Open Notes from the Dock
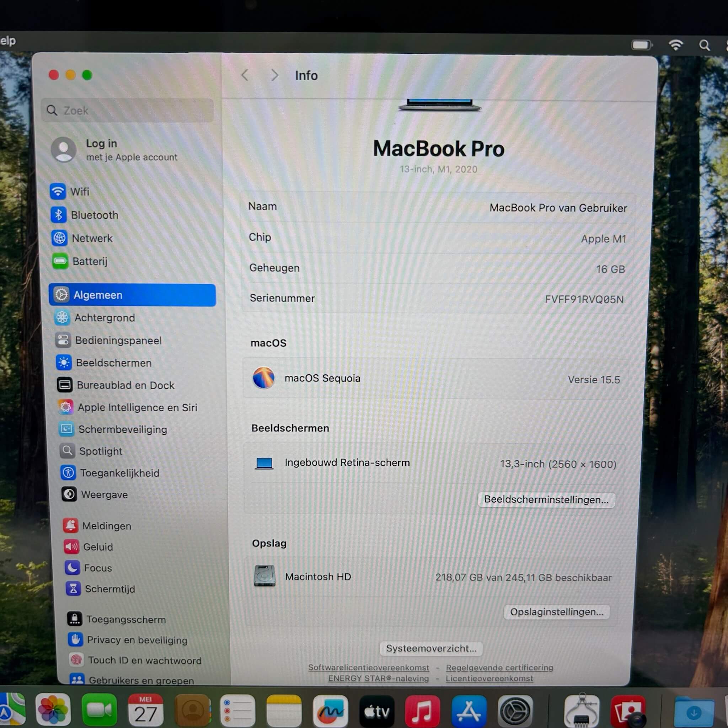This screenshot has height=728, width=728. [284, 711]
